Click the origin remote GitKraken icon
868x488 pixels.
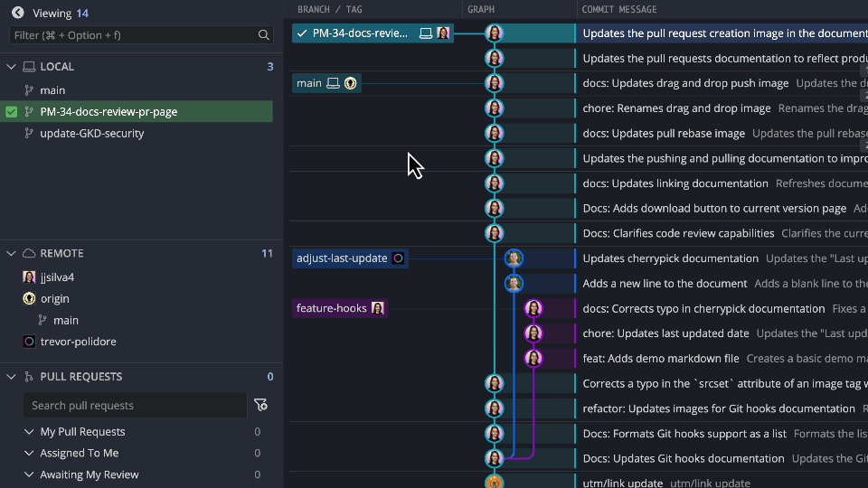29,299
